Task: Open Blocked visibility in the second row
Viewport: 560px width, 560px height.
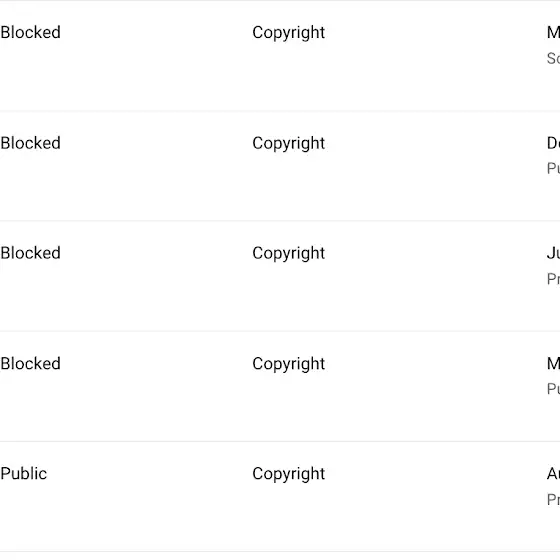Action: [x=30, y=143]
